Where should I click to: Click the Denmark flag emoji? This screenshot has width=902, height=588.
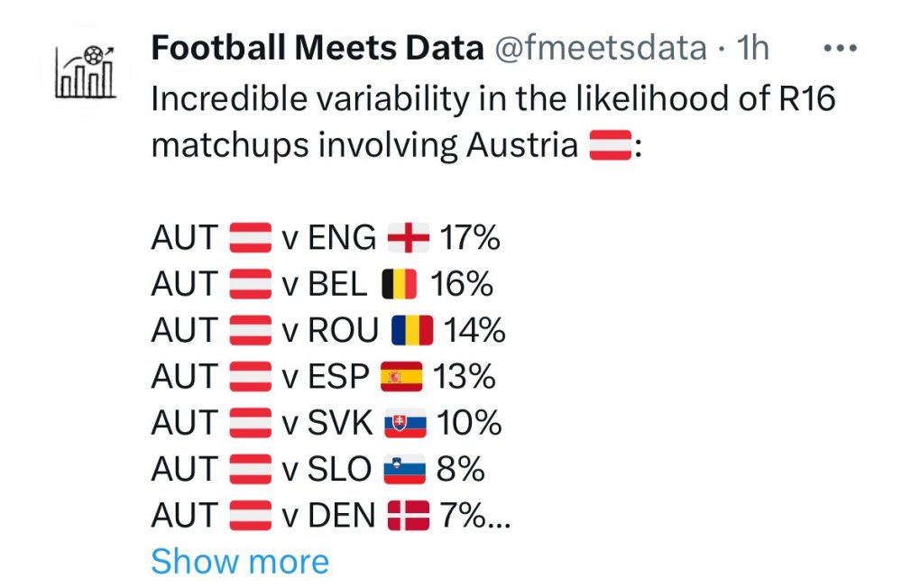tap(408, 516)
